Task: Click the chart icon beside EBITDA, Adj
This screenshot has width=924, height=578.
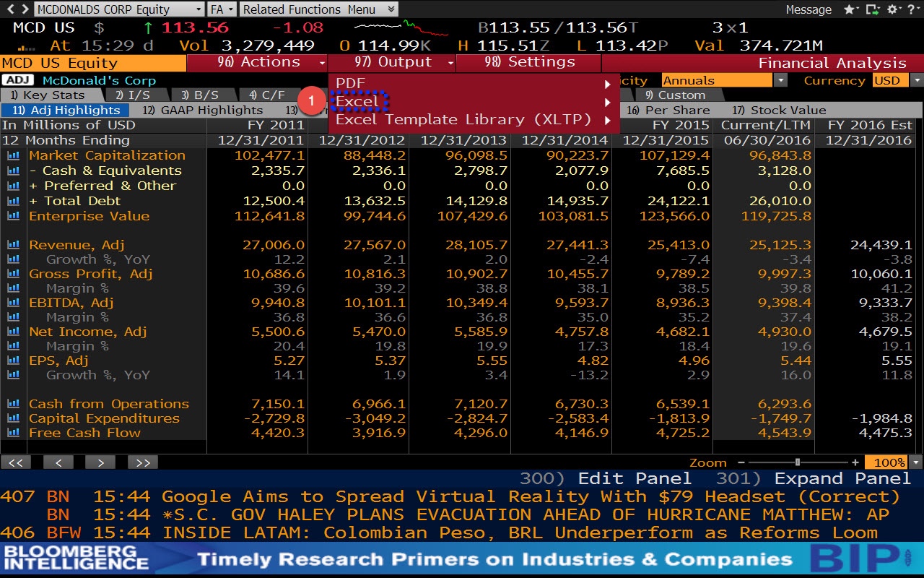Action: (x=13, y=302)
